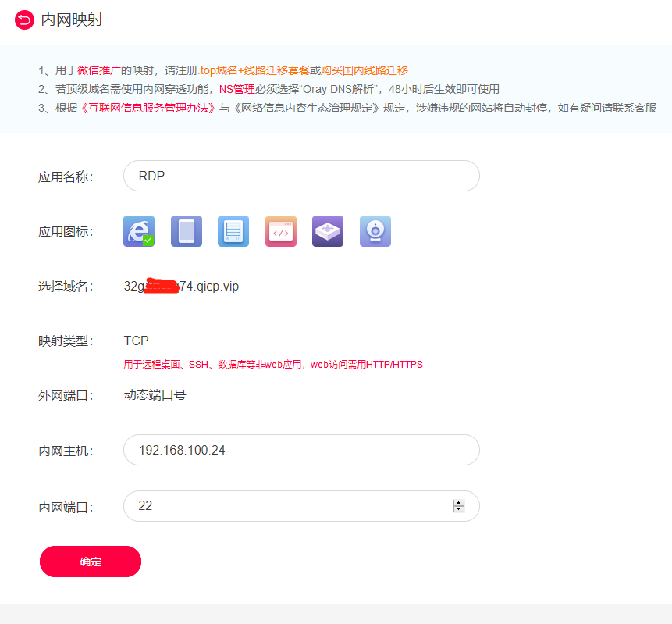Image resolution: width=672 pixels, height=624 pixels.
Task: Pick the blue server rack app icon
Action: click(233, 231)
